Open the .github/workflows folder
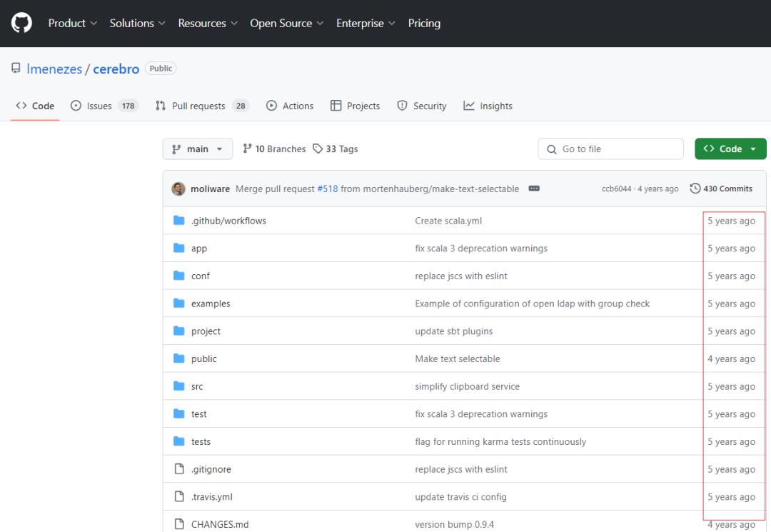This screenshot has width=771, height=532. coord(228,221)
